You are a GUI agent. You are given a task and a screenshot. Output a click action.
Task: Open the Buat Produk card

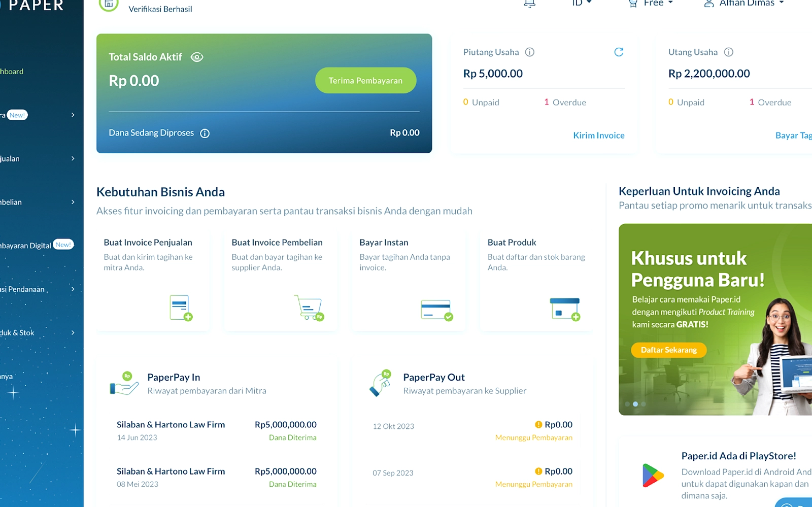[x=536, y=282]
